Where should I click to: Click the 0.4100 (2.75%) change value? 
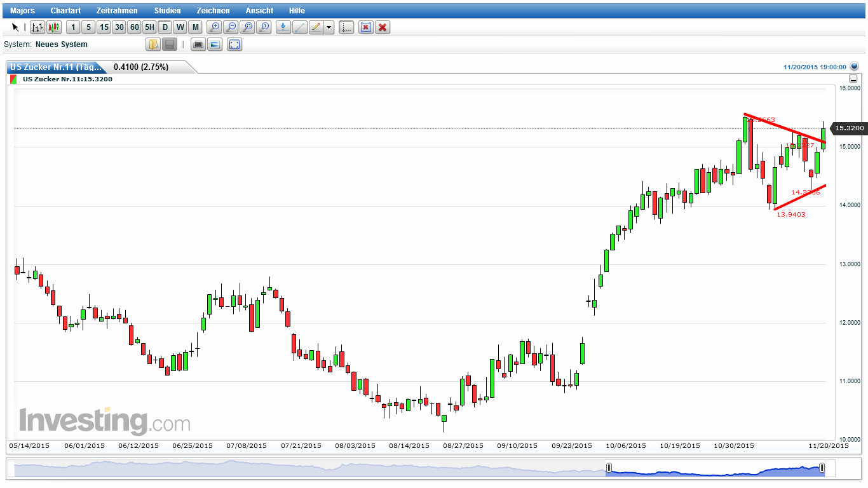tap(141, 67)
